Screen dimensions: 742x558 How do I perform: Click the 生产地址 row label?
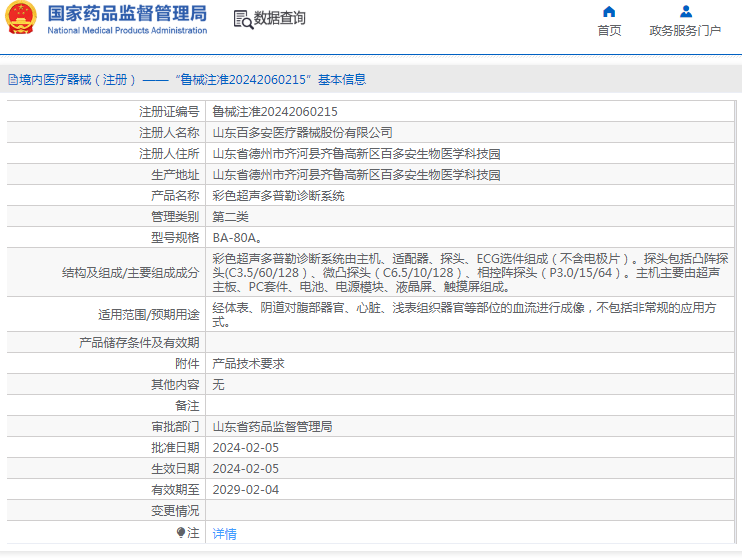(x=175, y=175)
